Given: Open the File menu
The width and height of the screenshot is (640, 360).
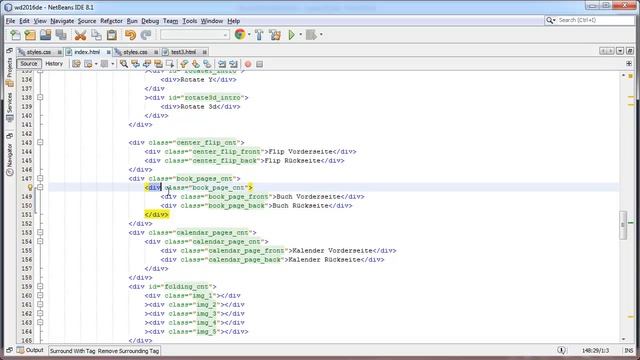Looking at the screenshot, I should 10,21.
